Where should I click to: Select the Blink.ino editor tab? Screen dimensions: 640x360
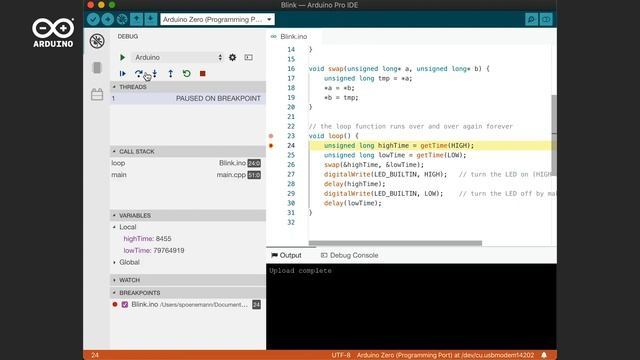tap(293, 37)
